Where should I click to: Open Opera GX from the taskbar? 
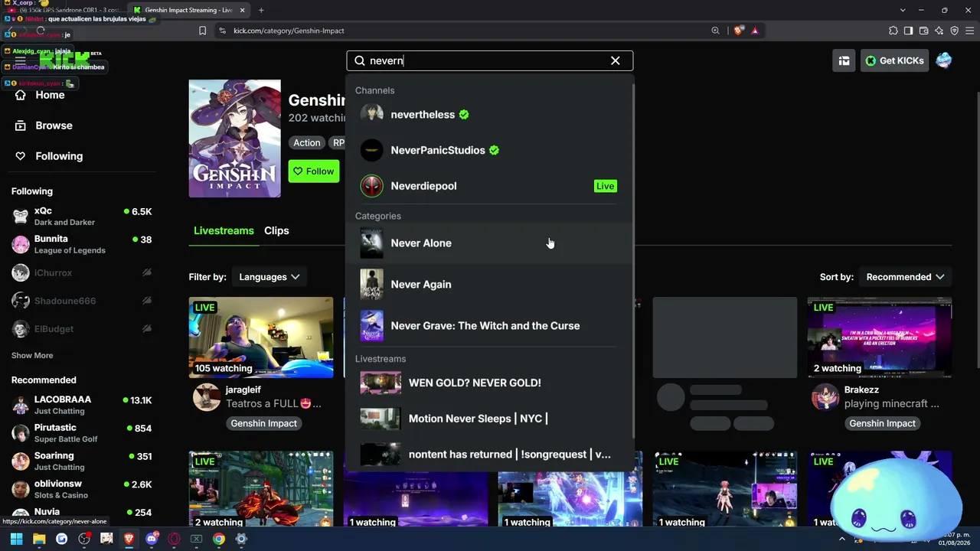click(174, 539)
